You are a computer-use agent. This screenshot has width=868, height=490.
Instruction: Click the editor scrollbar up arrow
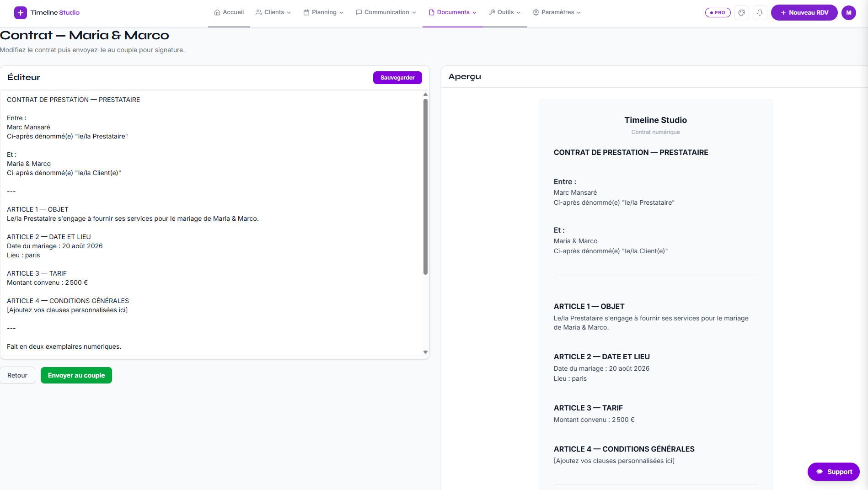(x=425, y=95)
